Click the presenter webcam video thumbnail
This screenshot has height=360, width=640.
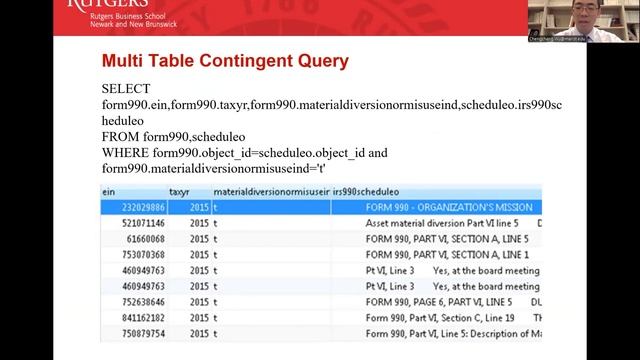(x=583, y=21)
